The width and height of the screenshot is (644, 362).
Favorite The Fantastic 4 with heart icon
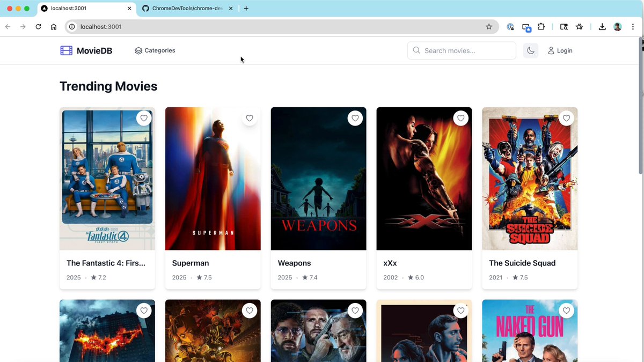click(143, 118)
